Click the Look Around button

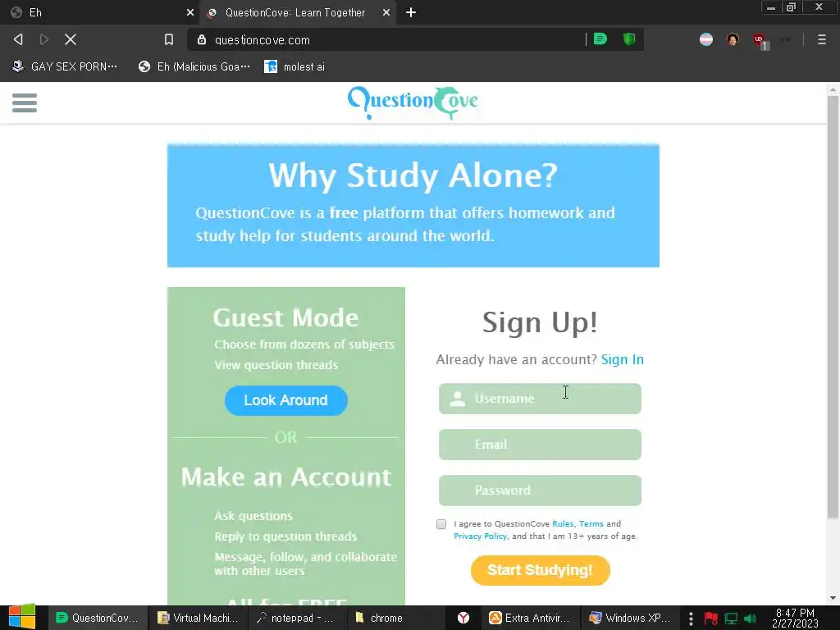tap(285, 400)
